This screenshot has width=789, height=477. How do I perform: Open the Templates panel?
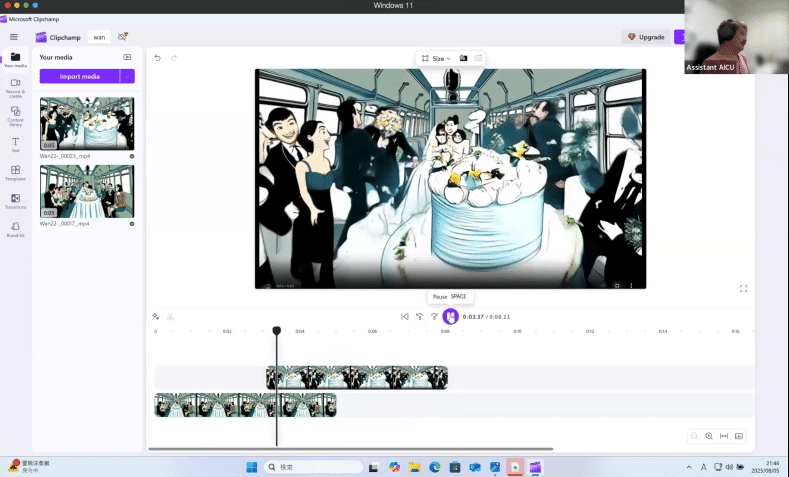(15, 173)
